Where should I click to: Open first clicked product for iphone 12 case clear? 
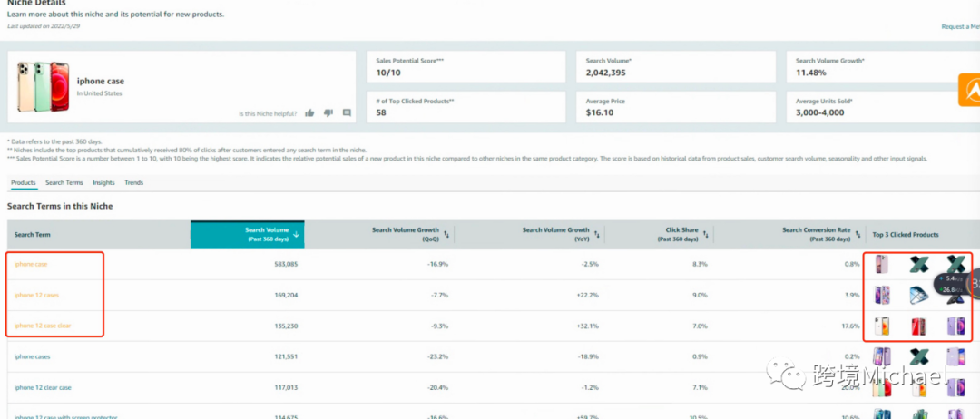coord(882,326)
